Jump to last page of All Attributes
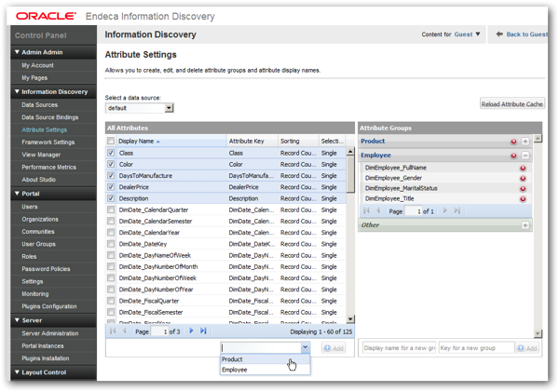 203,331
